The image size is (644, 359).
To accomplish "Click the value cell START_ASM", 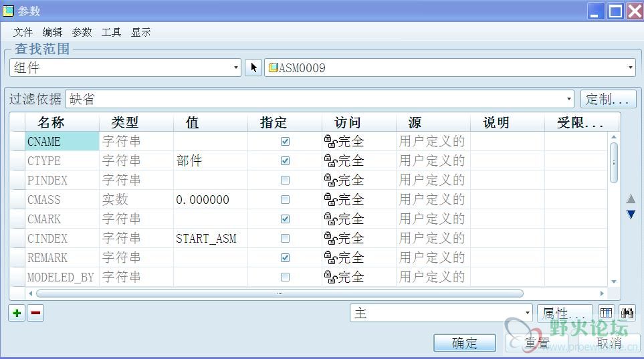I will pos(211,238).
